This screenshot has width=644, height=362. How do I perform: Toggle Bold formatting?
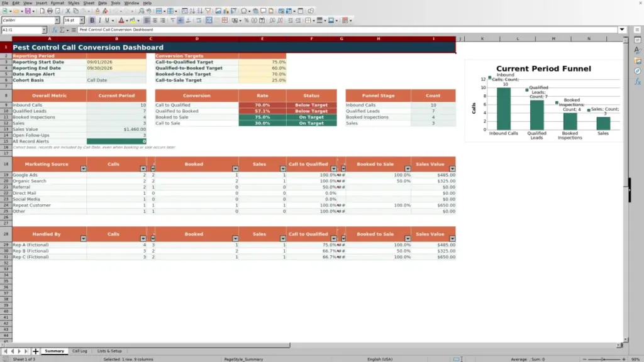click(92, 20)
